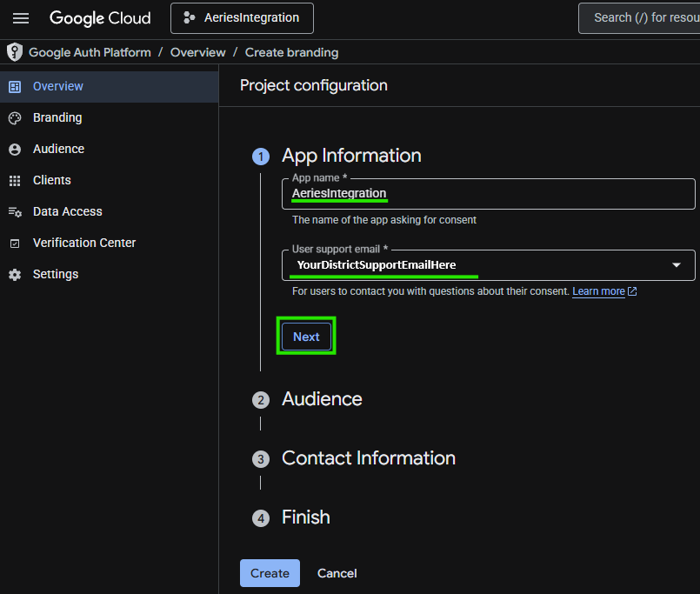This screenshot has height=594, width=700.
Task: Open Clients in the sidebar
Action: [x=109, y=180]
